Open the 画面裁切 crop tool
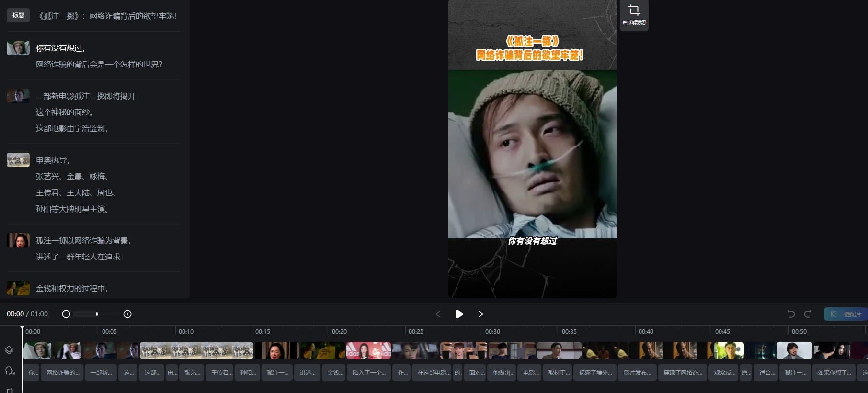The width and height of the screenshot is (868, 393). point(634,15)
